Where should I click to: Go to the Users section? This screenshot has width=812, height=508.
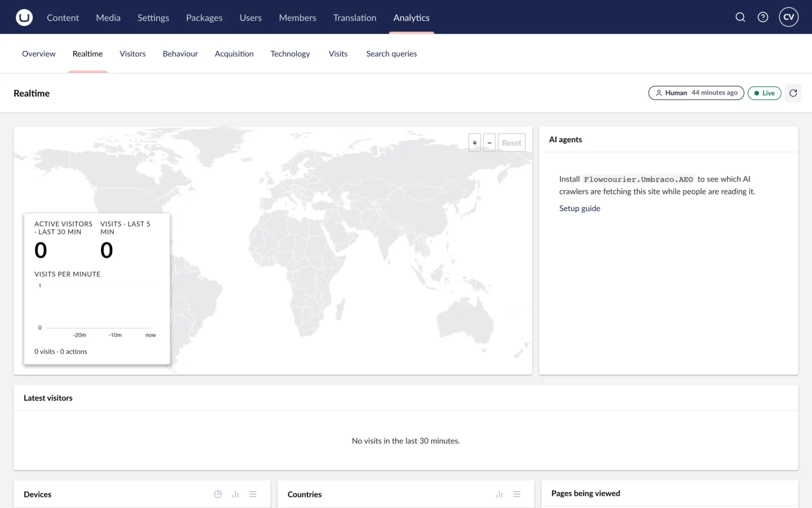251,18
